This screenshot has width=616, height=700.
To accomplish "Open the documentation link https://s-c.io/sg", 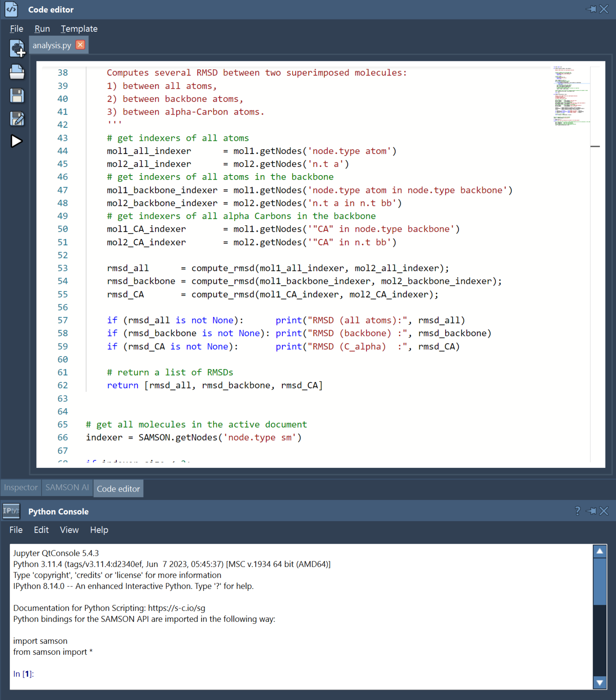I will click(177, 608).
